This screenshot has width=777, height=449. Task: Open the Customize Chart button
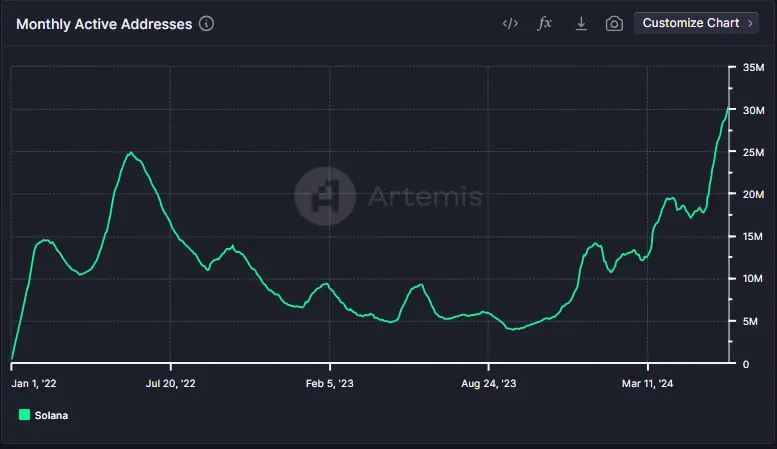[x=690, y=23]
